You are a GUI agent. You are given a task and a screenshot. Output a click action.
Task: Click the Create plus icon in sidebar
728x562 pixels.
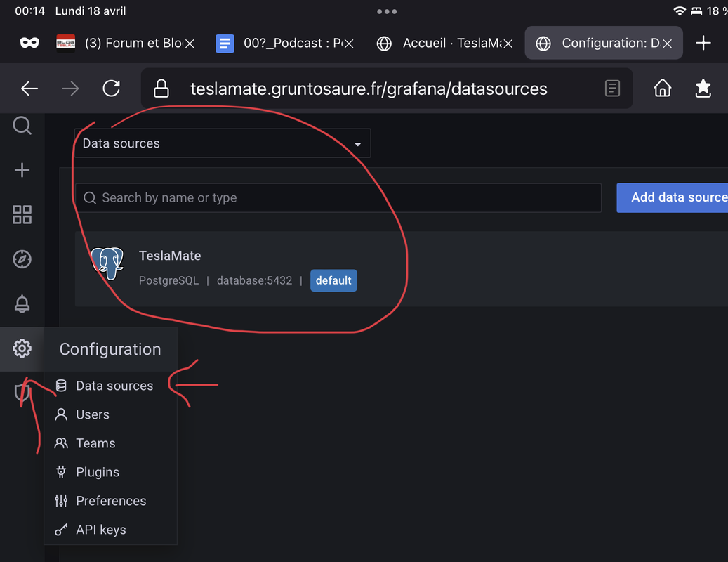pyautogui.click(x=22, y=170)
